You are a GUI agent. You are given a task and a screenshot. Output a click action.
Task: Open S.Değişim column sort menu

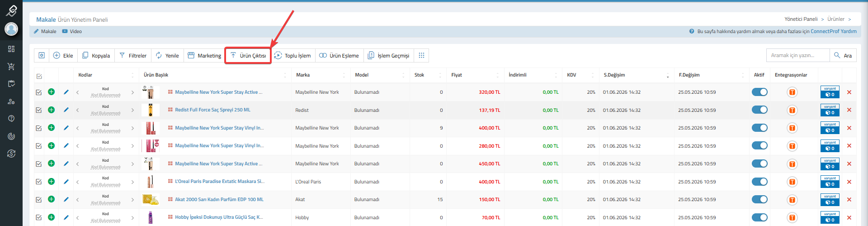pyautogui.click(x=668, y=76)
